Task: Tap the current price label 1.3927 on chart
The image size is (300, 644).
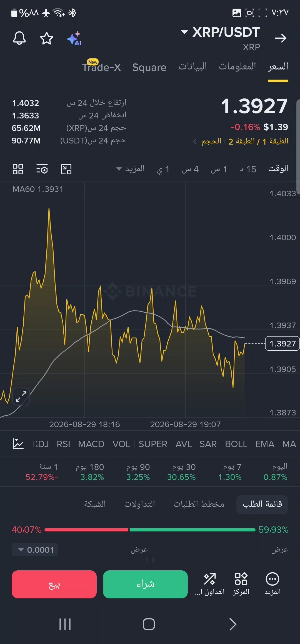Action: (x=282, y=344)
